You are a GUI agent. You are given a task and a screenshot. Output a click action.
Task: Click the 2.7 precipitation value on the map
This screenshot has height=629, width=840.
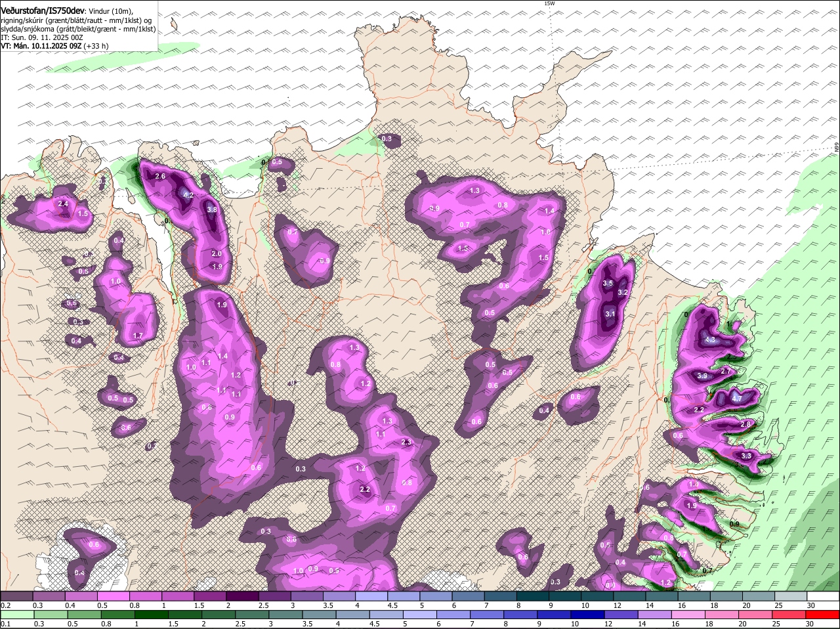click(726, 371)
